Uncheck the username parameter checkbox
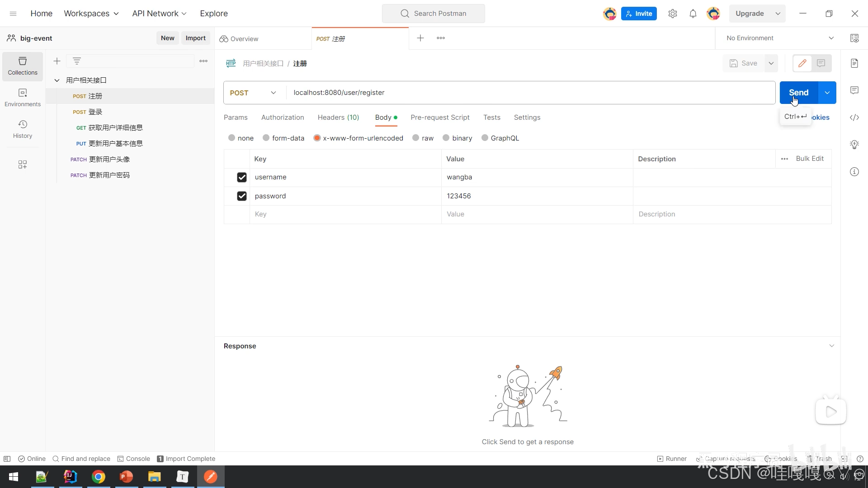 tap(242, 177)
